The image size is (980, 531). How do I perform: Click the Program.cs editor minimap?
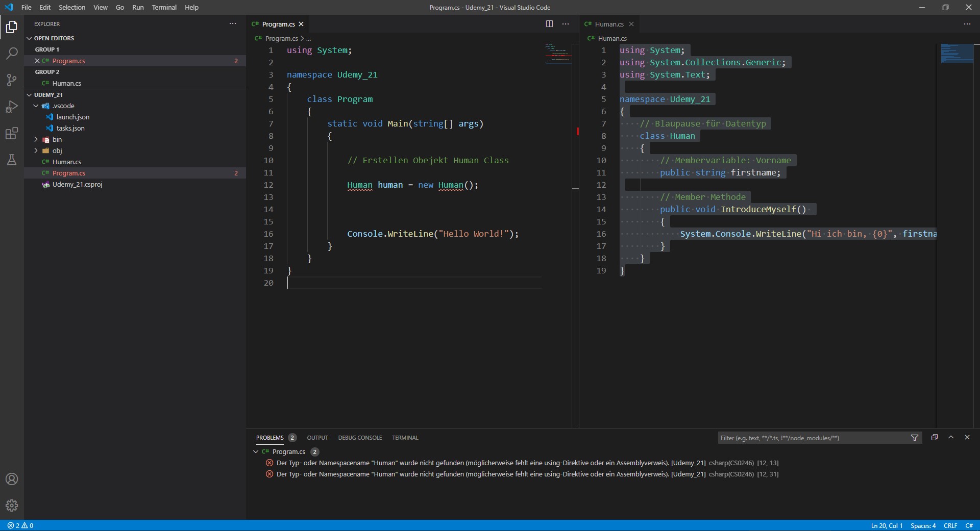tap(557, 54)
